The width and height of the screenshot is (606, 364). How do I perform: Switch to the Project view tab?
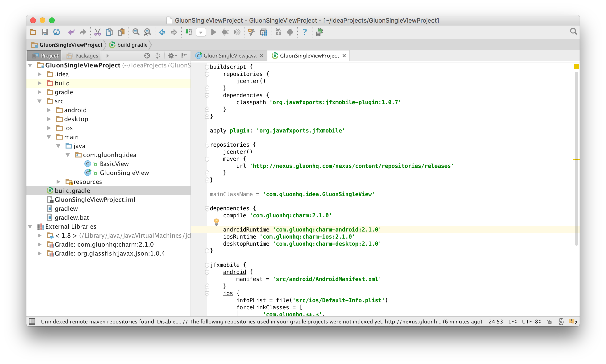[44, 56]
